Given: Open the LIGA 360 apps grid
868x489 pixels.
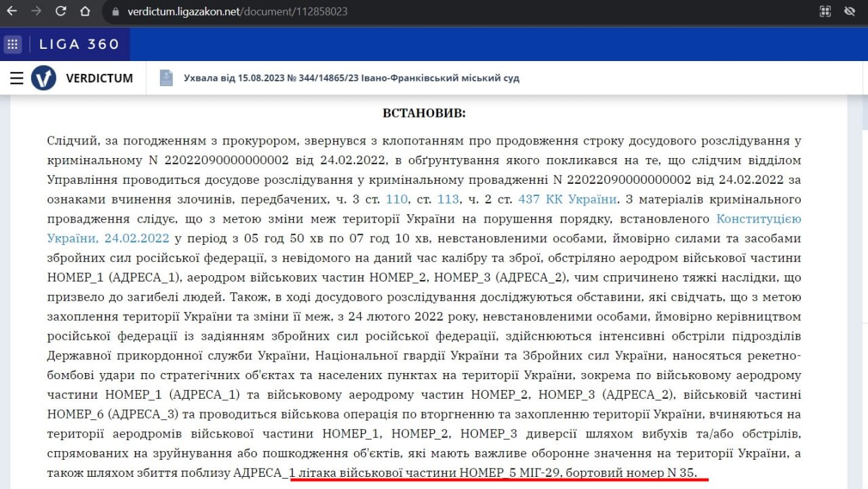Looking at the screenshot, I should pos(13,44).
